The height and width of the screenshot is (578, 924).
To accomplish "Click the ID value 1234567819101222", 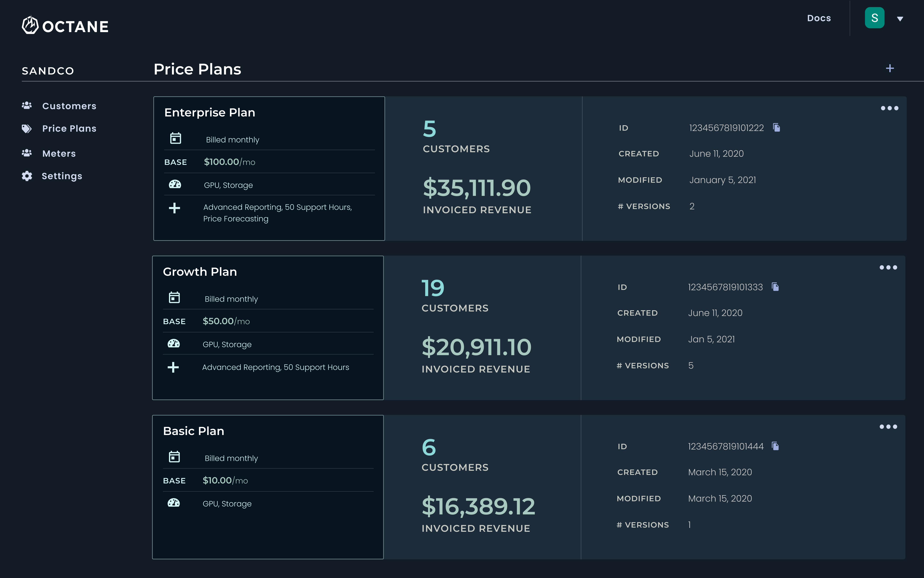I will pyautogui.click(x=726, y=128).
